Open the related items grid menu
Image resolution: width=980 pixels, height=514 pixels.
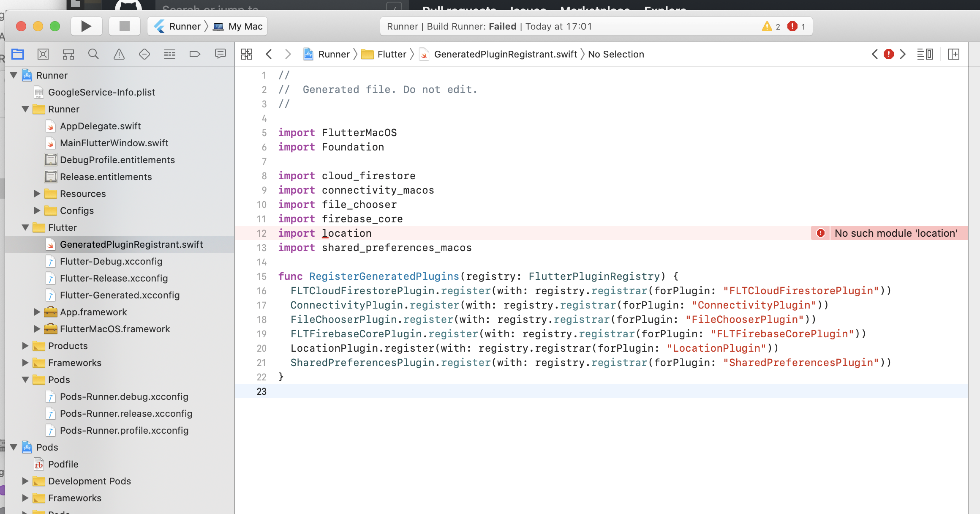point(247,54)
